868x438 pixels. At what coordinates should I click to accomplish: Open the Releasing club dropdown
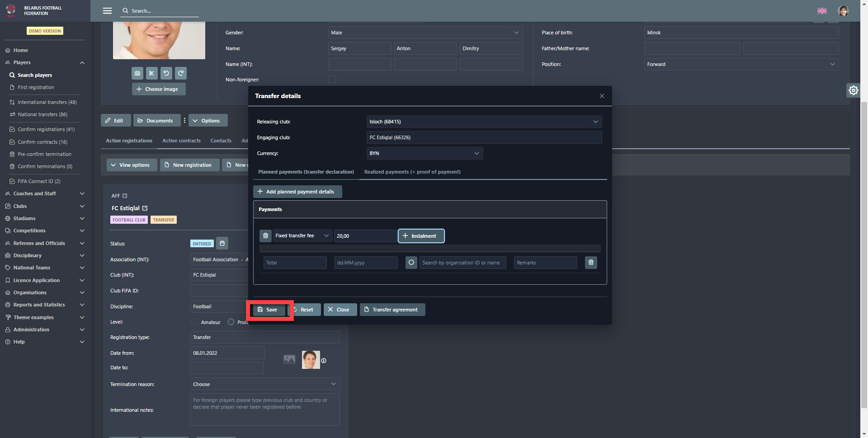tap(484, 122)
